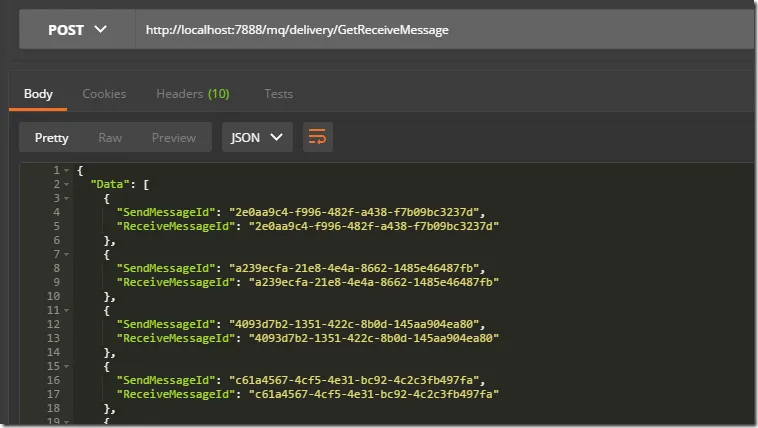Click the ReceiveMessageId value starting c61a4567
This screenshot has width=758, height=428.
[x=374, y=394]
